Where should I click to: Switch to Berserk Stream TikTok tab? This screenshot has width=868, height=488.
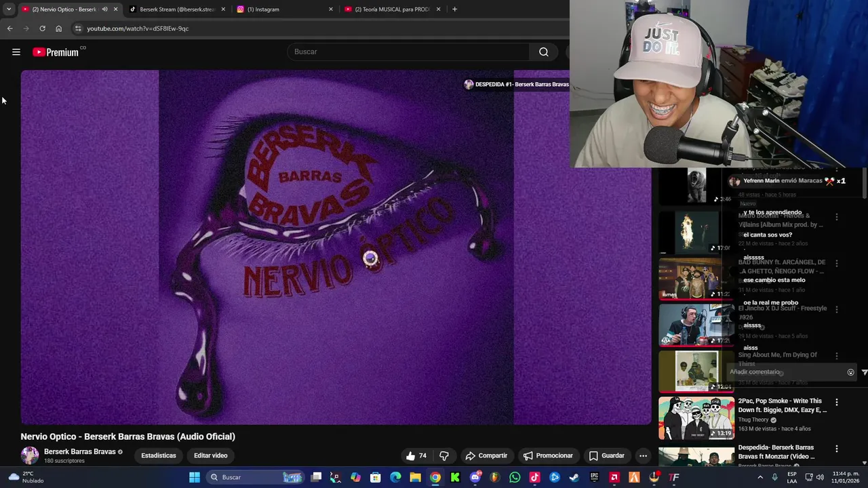[x=177, y=9]
